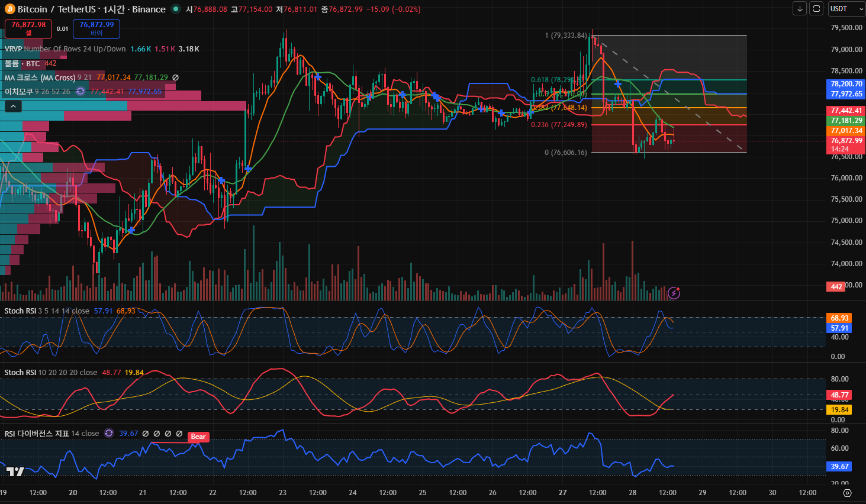Image resolution: width=866 pixels, height=504 pixels.
Task: Click the date 27 on the time axis
Action: (x=562, y=493)
